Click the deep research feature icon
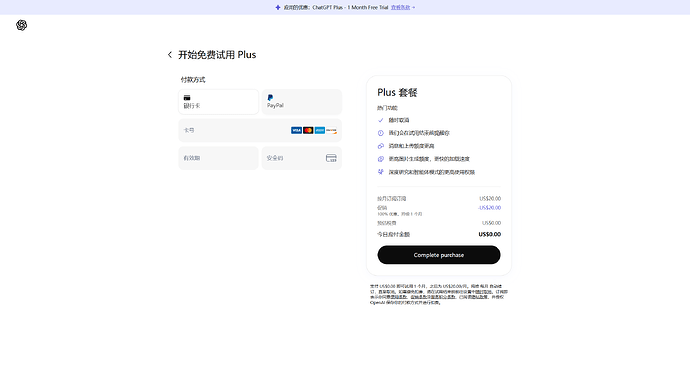 click(x=381, y=172)
